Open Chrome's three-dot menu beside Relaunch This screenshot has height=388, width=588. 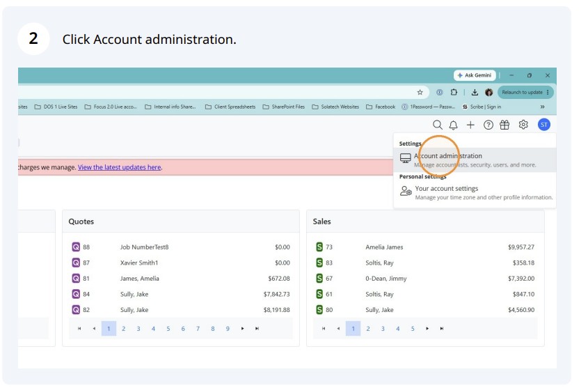click(548, 93)
